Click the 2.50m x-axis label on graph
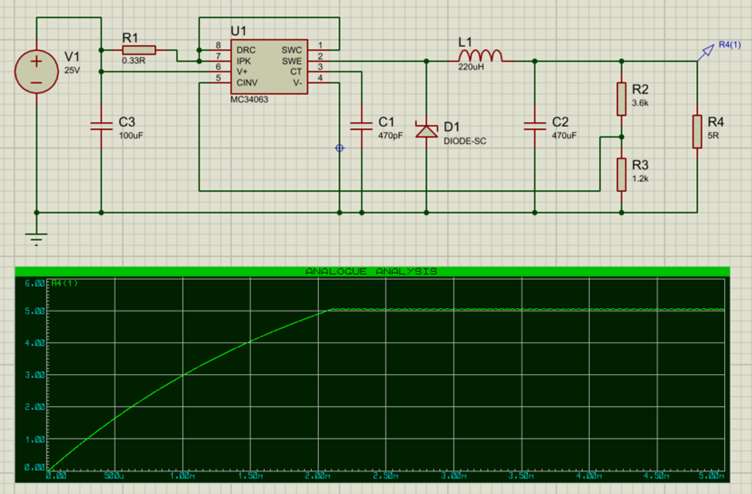The height and width of the screenshot is (494, 752). (386, 476)
